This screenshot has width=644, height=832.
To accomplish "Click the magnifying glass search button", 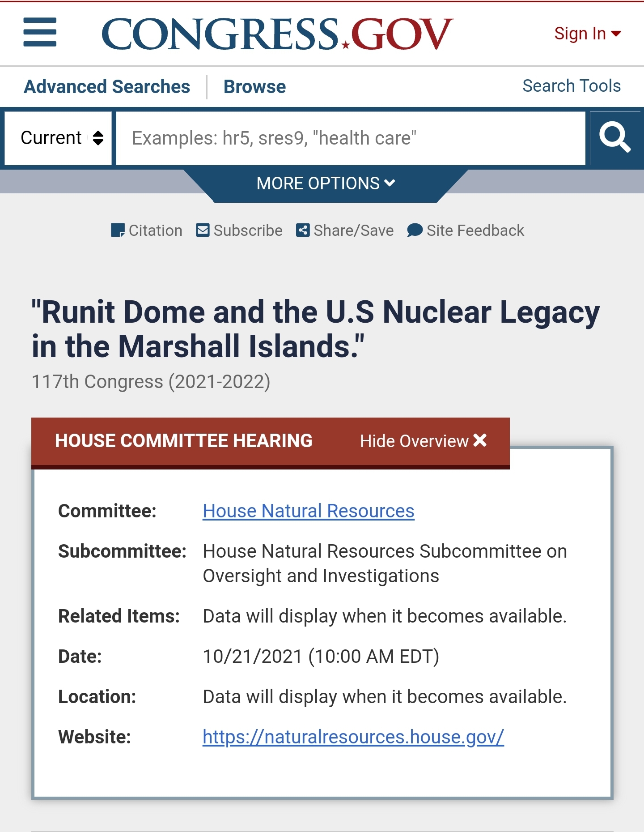I will click(x=615, y=138).
